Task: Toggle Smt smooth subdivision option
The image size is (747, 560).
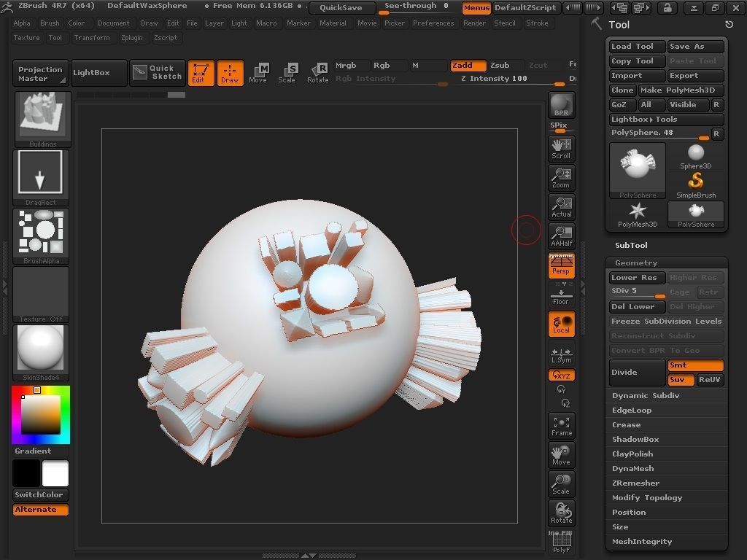Action: pyautogui.click(x=695, y=365)
